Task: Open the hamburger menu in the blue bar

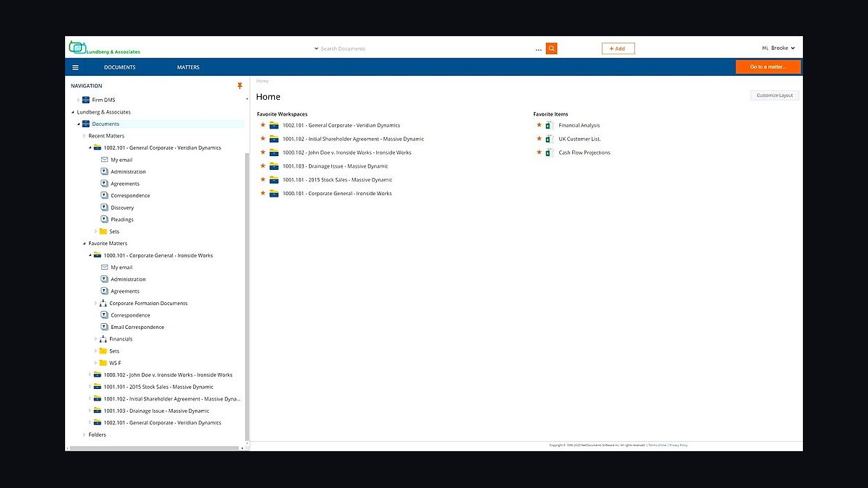Action: pyautogui.click(x=75, y=67)
